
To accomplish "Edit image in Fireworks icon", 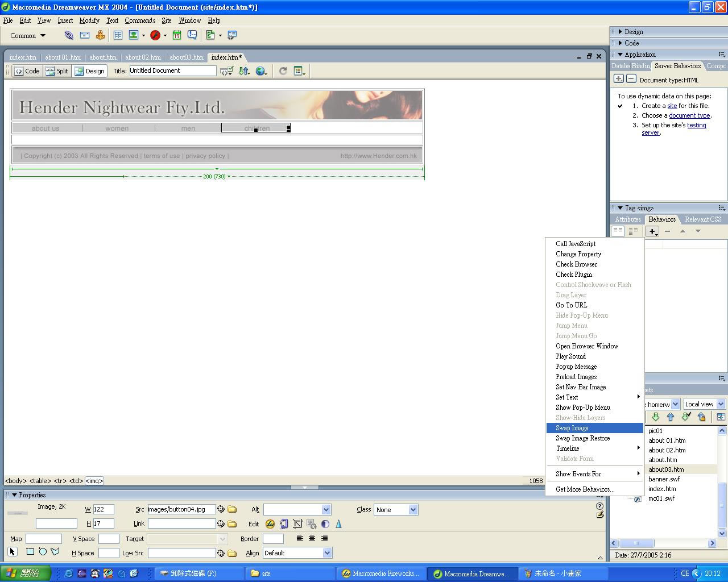I will click(x=270, y=524).
